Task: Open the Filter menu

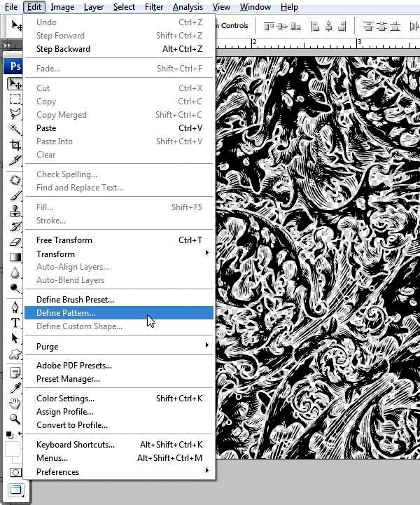Action: click(154, 7)
